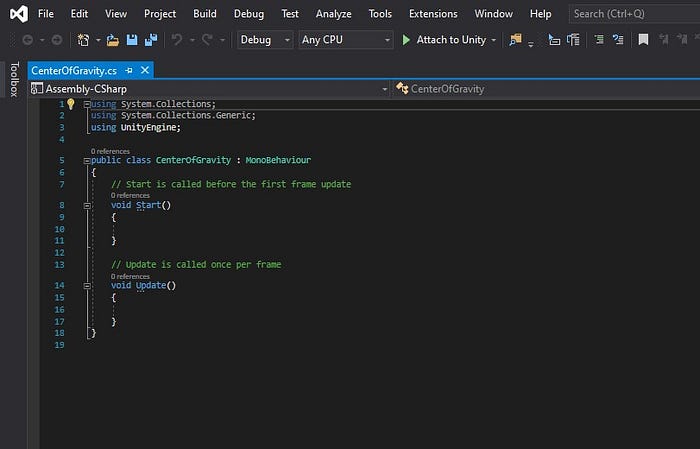
Task: Click the Decrease Indent icon
Action: point(599,40)
